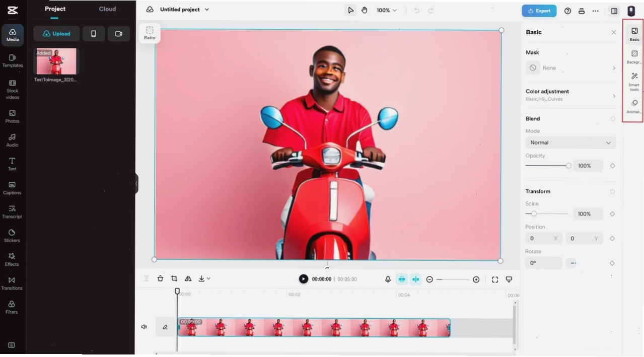Click the mirror flip icon
Image resolution: width=644 pixels, height=357 pixels.
tap(188, 278)
